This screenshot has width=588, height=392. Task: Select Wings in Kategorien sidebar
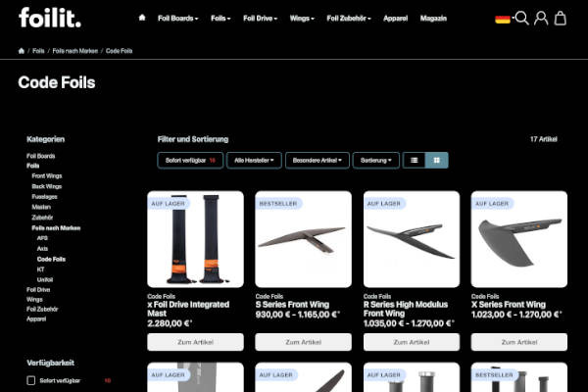coord(34,299)
